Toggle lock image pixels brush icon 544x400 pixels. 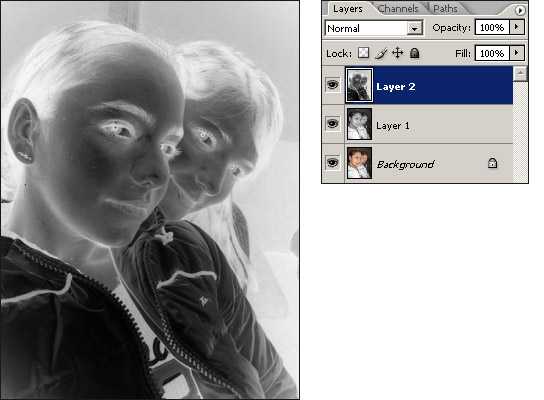point(381,53)
